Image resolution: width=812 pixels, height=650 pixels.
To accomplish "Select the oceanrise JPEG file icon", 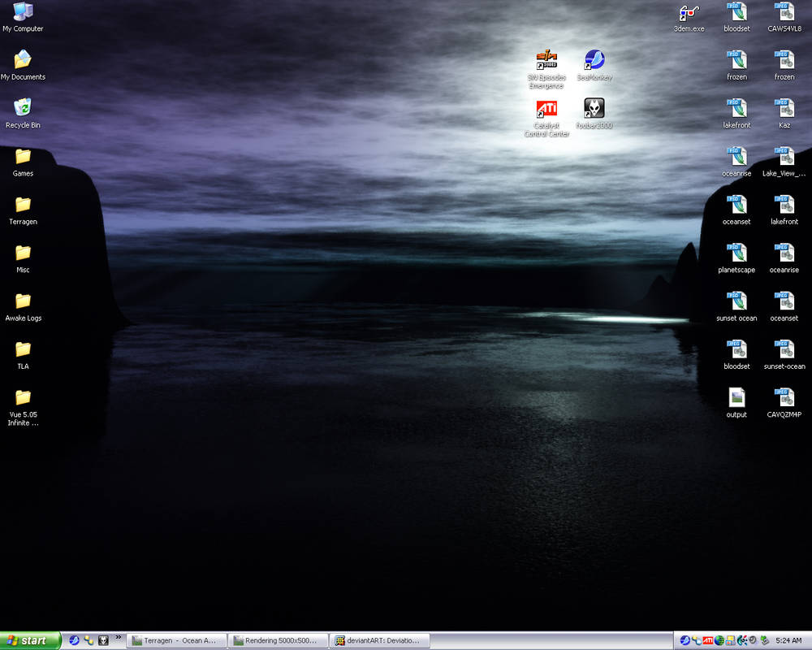I will (x=784, y=258).
